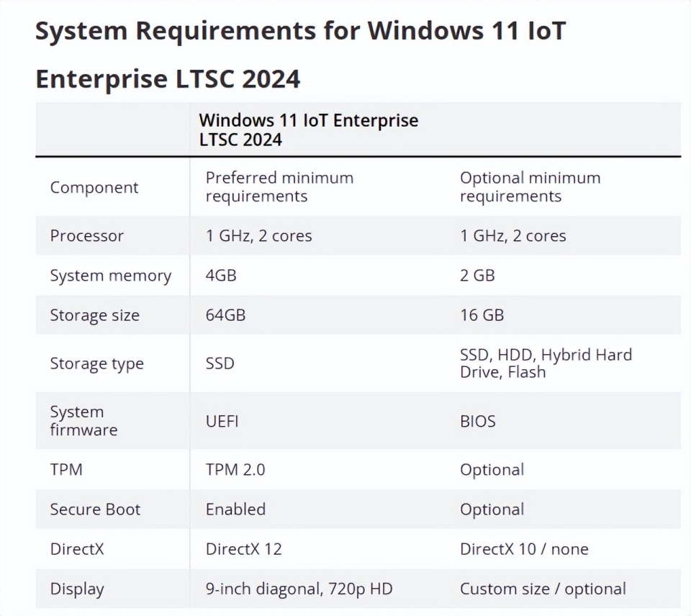Select the 'Storage size' row label
Image resolution: width=691 pixels, height=616 pixels.
coord(94,314)
